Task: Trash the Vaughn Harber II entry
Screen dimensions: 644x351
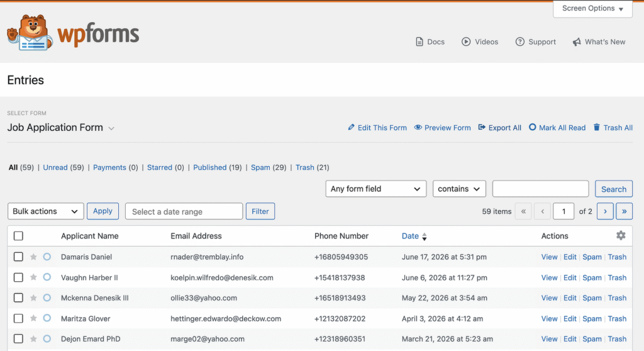Action: pyautogui.click(x=617, y=278)
